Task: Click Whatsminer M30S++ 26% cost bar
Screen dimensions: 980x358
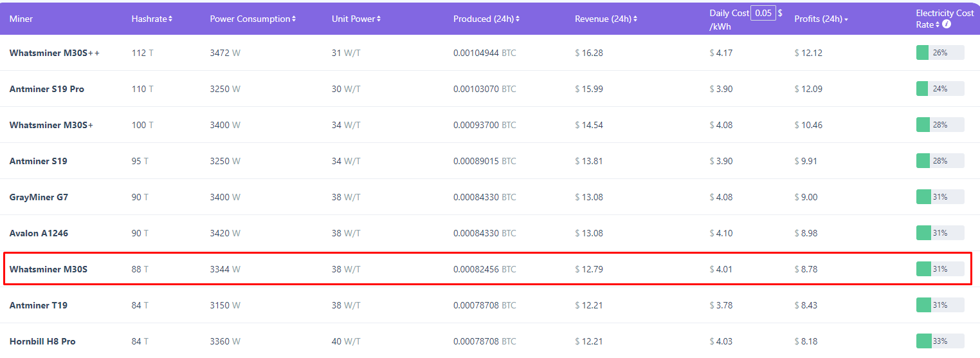Action: click(940, 53)
